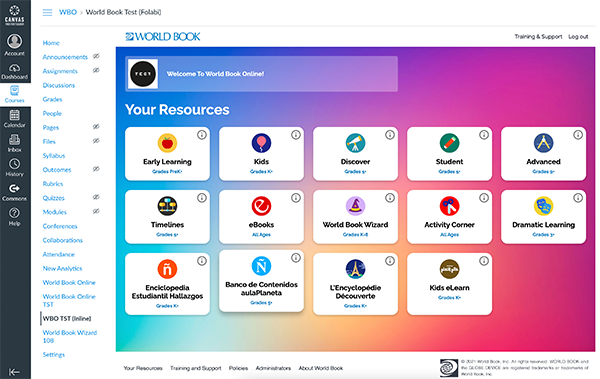Open Your Resources footer link
The width and height of the screenshot is (600, 379).
click(143, 368)
